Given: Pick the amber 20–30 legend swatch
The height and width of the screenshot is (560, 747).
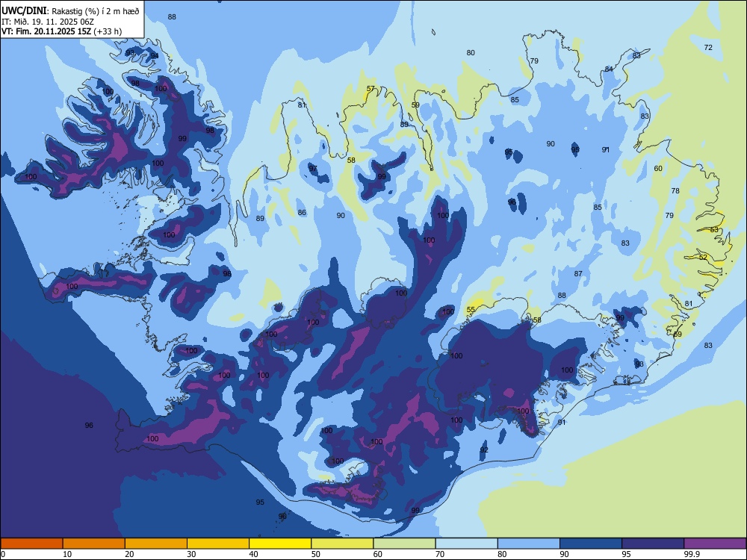Looking at the screenshot, I should tap(156, 544).
